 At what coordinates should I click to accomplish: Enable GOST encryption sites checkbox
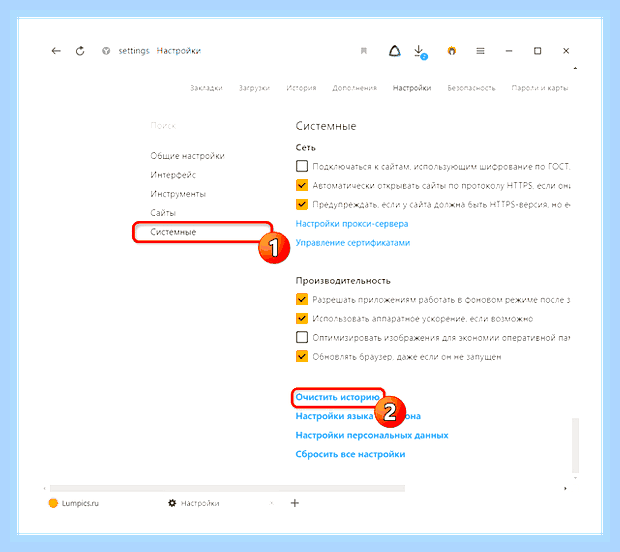pos(302,166)
